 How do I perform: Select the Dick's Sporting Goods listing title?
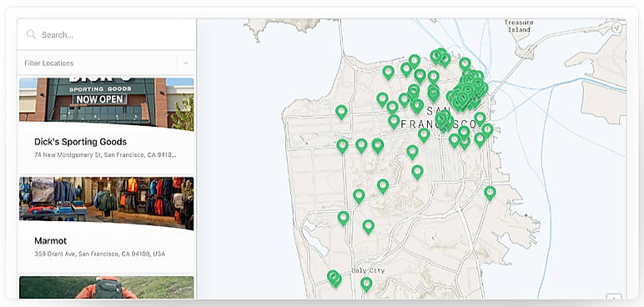coord(80,142)
